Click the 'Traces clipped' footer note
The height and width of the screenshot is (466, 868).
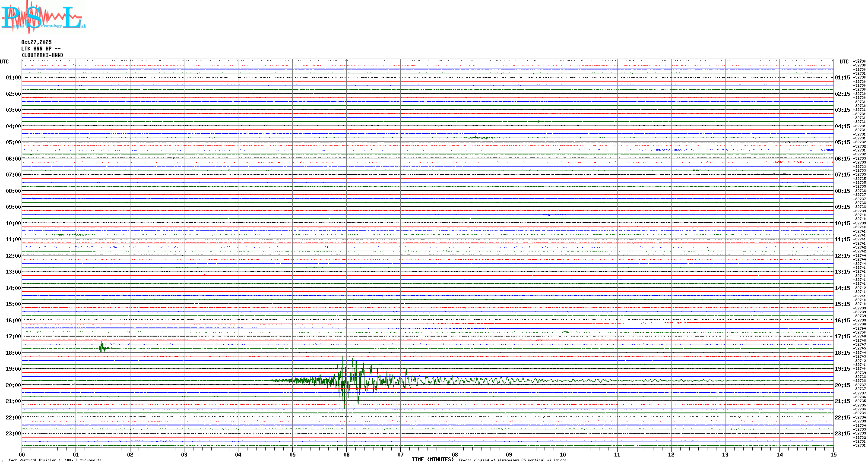512,460
